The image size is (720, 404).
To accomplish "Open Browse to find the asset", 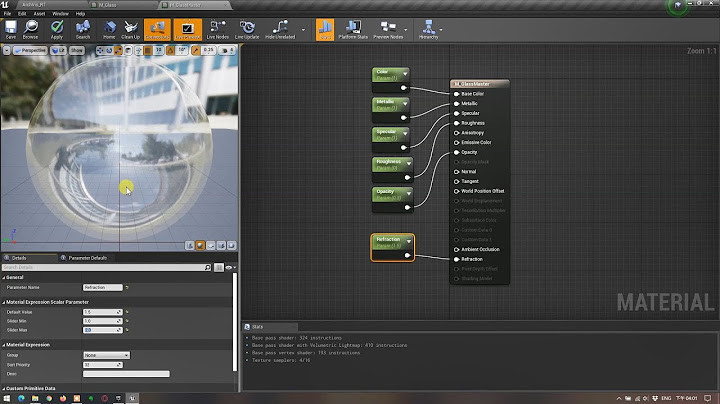I will point(31,30).
